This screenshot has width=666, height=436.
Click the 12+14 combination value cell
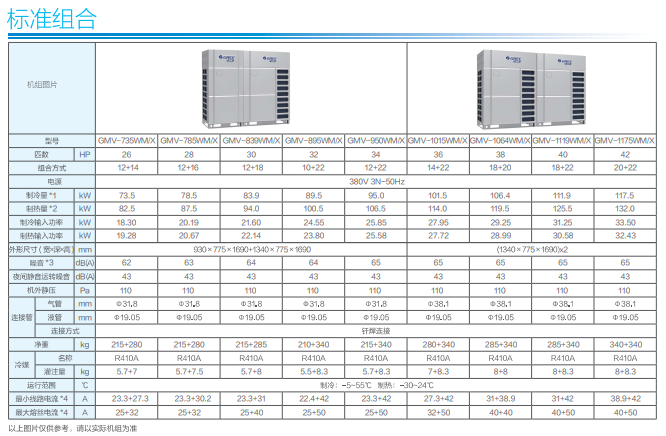click(x=127, y=168)
